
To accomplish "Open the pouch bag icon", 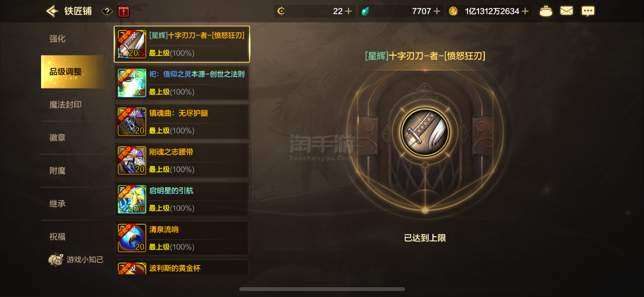I will coord(546,11).
